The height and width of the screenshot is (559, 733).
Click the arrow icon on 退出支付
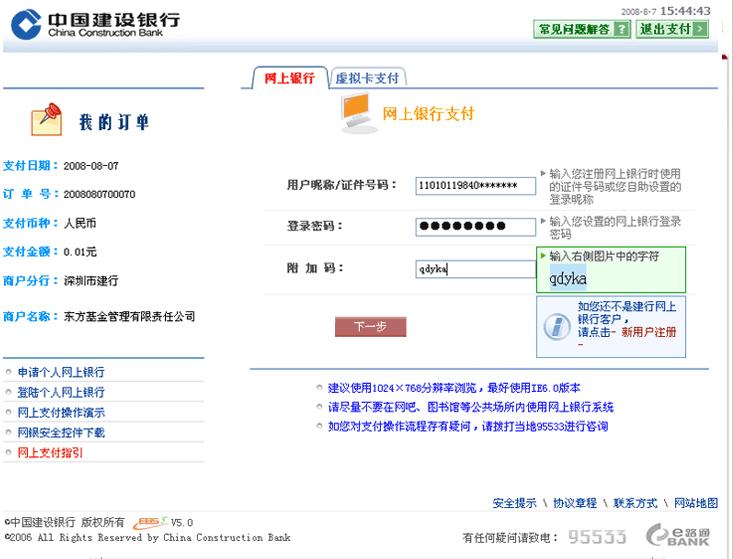pos(699,29)
